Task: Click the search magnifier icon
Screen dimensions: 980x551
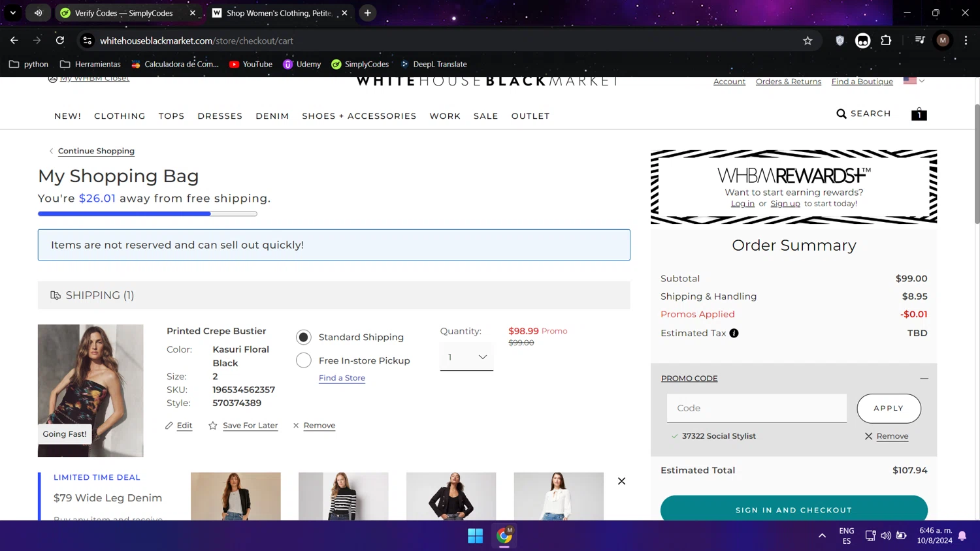Action: point(841,114)
